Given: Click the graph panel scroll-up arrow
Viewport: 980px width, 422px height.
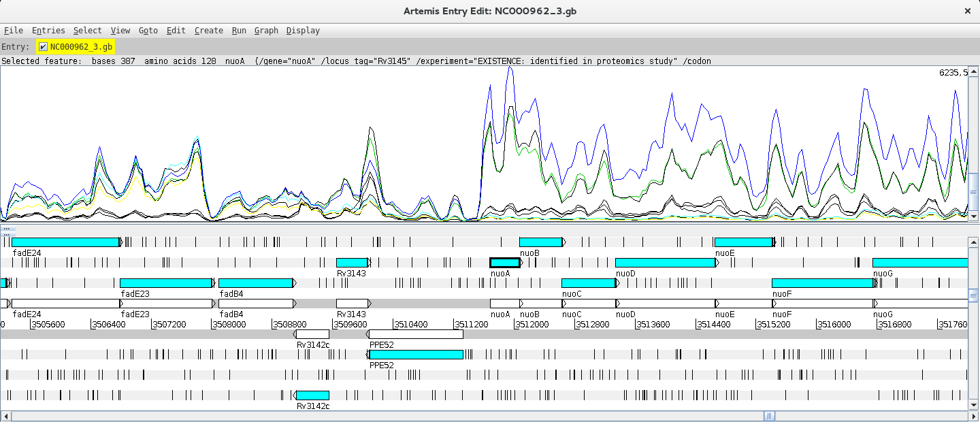Looking at the screenshot, I should coord(973,71).
